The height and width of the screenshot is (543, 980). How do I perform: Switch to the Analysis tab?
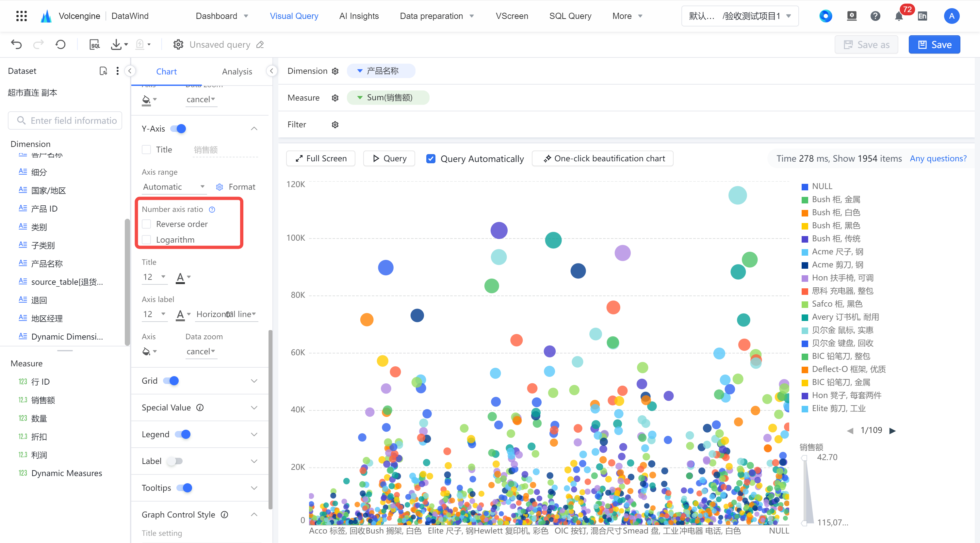(237, 72)
